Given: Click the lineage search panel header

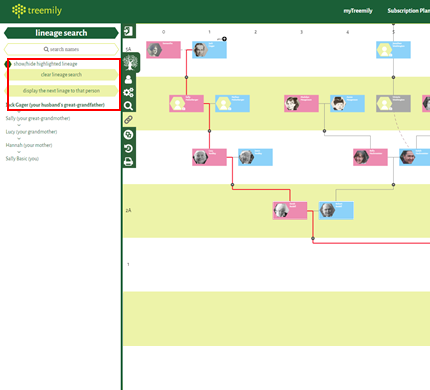Looking at the screenshot, I should [x=61, y=33].
